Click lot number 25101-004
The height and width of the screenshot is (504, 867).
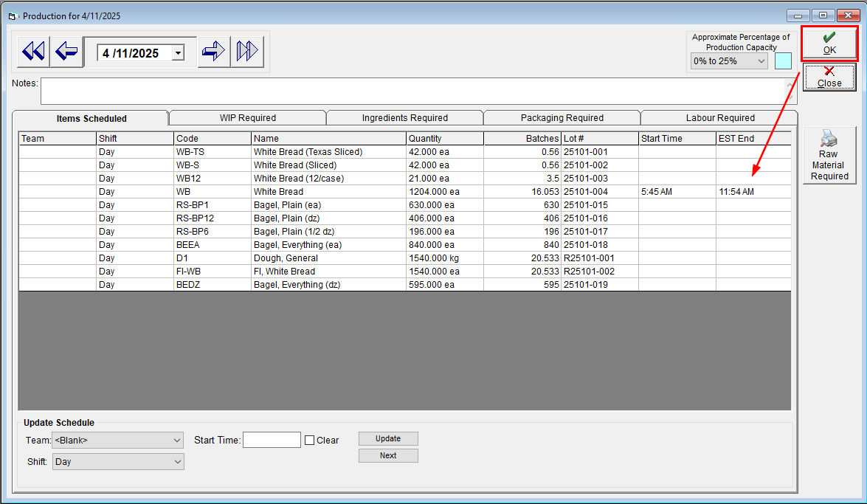pos(599,191)
